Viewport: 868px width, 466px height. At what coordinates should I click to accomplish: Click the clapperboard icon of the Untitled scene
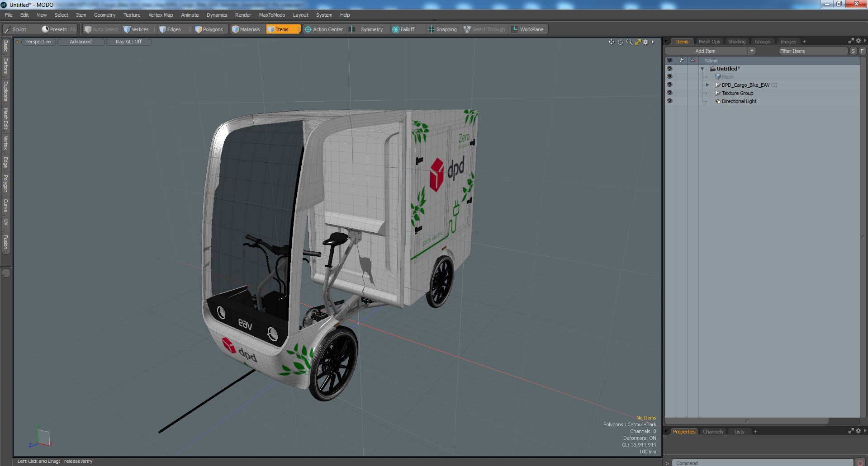point(712,69)
